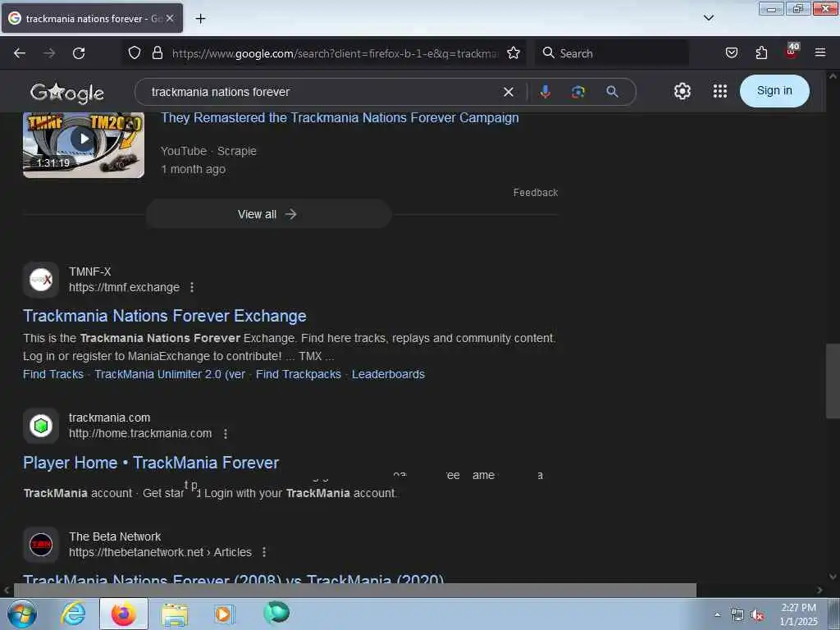Open the Find Trackpacks sitelink
This screenshot has width=840, height=630.
pos(299,374)
